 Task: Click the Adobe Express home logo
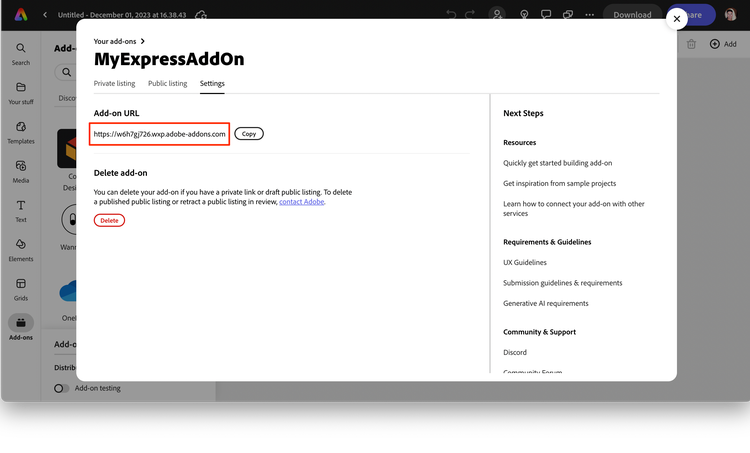21,15
